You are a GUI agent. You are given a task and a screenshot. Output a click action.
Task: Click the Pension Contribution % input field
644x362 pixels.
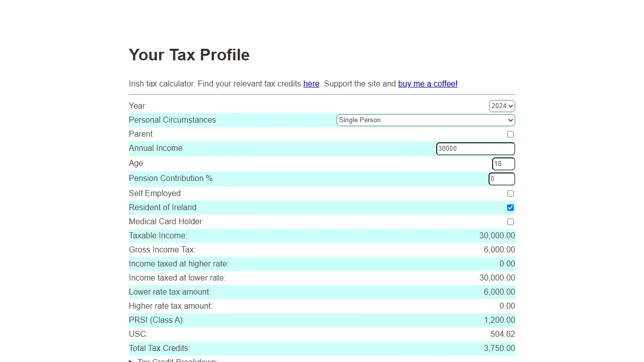[502, 178]
